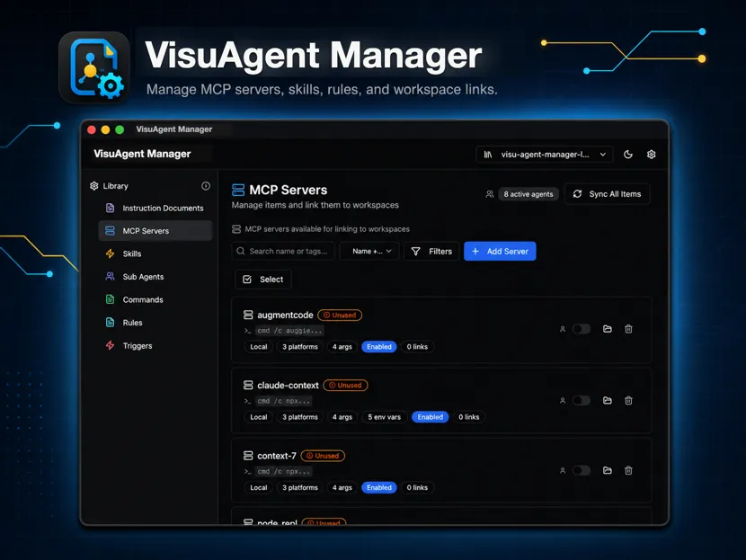Click the agent icon on the claude-context row
Viewport: 746px width, 560px height.
pyautogui.click(x=563, y=401)
